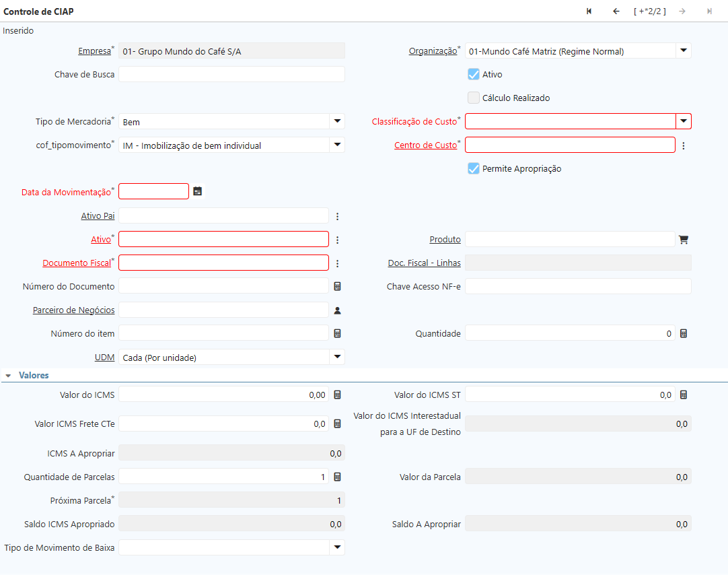The height and width of the screenshot is (575, 728).
Task: Go to the first record arrow icon
Action: click(589, 11)
